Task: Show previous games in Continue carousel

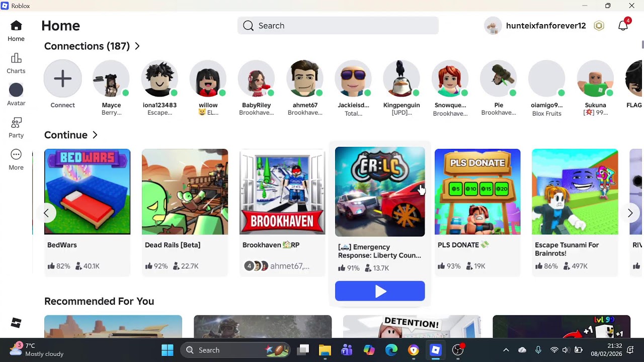Action: [46, 213]
